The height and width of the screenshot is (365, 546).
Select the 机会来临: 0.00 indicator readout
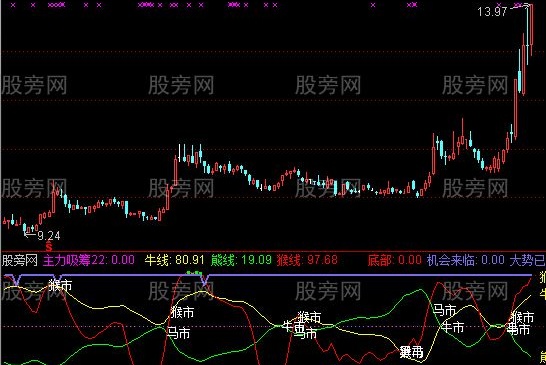pyautogui.click(x=466, y=260)
